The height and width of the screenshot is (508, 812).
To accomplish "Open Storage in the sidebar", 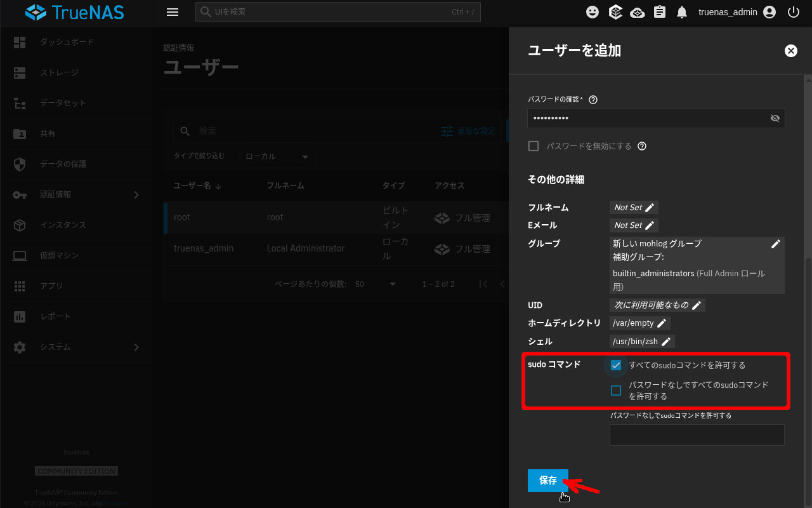I will click(x=76, y=72).
